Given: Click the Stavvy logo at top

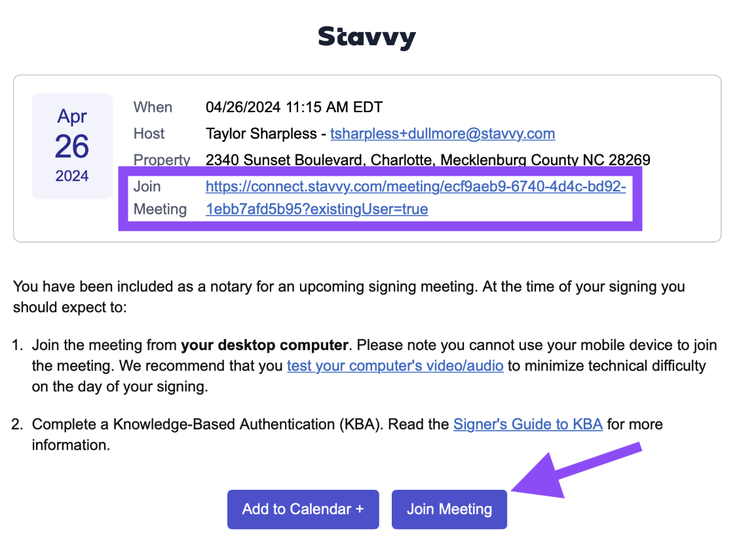Looking at the screenshot, I should click(x=367, y=37).
